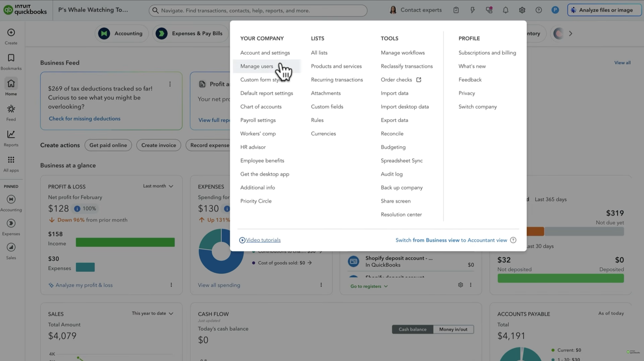Open the notifications bell icon
This screenshot has width=644, height=361.
(x=505, y=10)
